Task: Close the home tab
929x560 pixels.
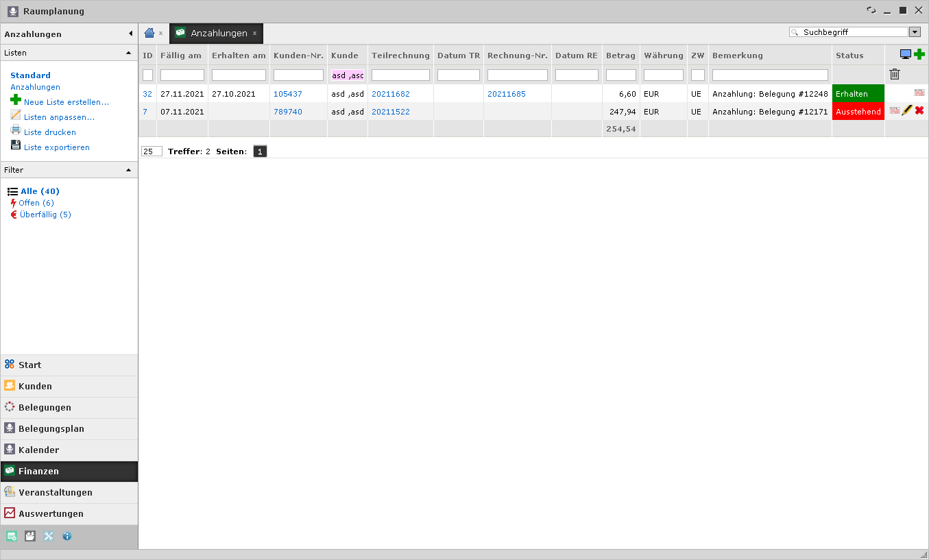Action: (160, 33)
